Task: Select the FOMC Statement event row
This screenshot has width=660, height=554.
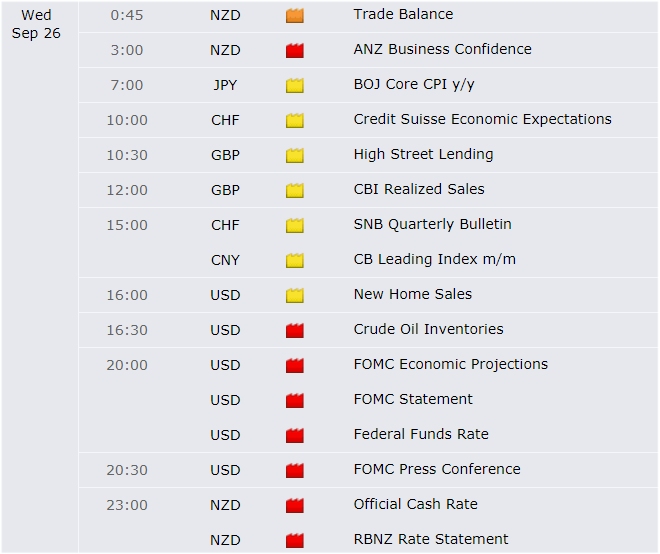Action: (413, 399)
